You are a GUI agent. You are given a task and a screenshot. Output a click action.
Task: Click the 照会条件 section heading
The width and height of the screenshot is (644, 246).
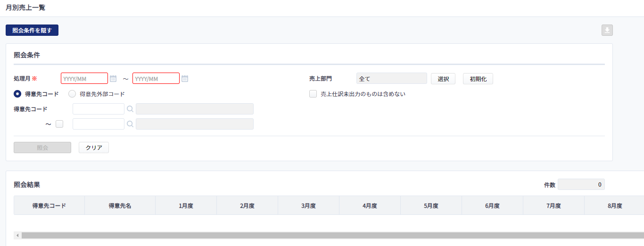point(27,55)
